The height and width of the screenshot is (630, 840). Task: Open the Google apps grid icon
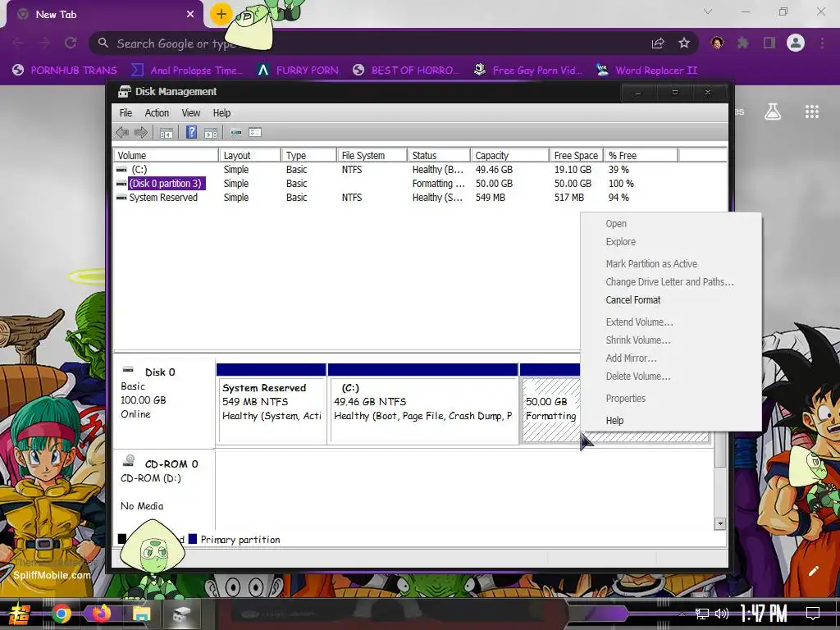tap(812, 112)
